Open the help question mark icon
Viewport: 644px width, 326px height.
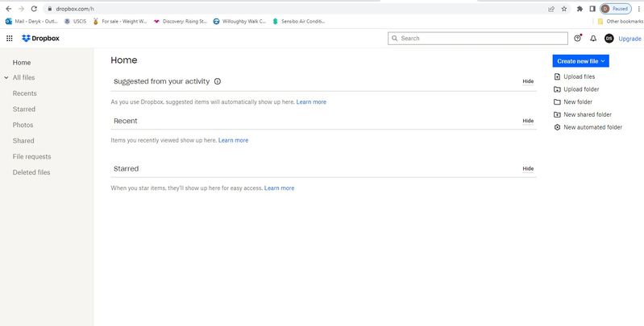coord(578,38)
